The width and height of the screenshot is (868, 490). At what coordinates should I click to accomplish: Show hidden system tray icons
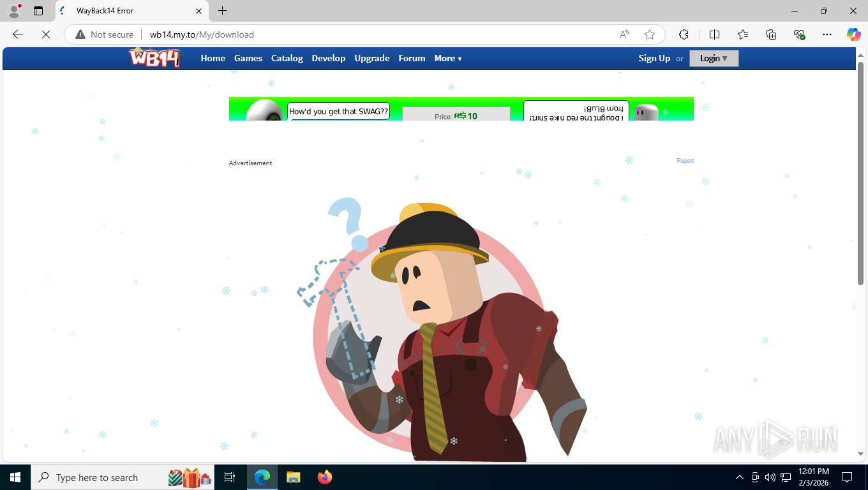(x=740, y=477)
